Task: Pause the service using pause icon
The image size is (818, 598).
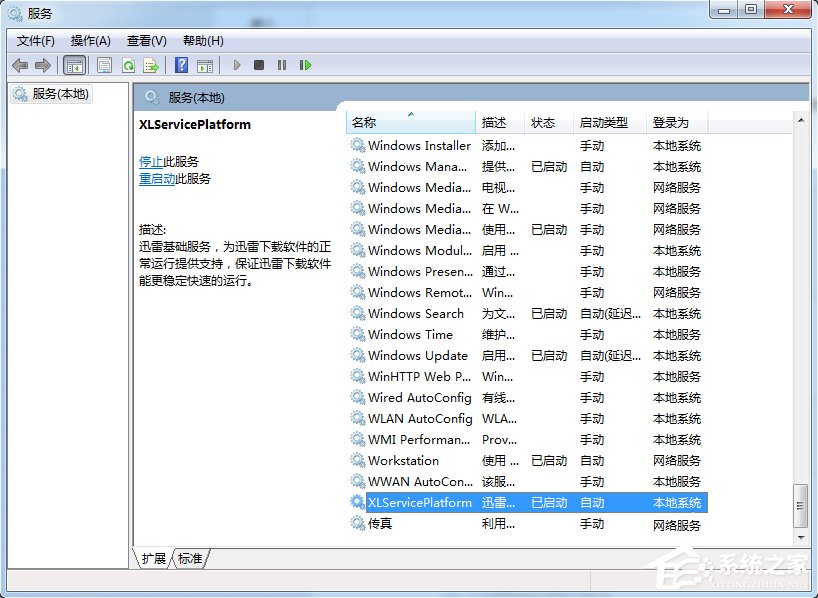Action: [281, 65]
